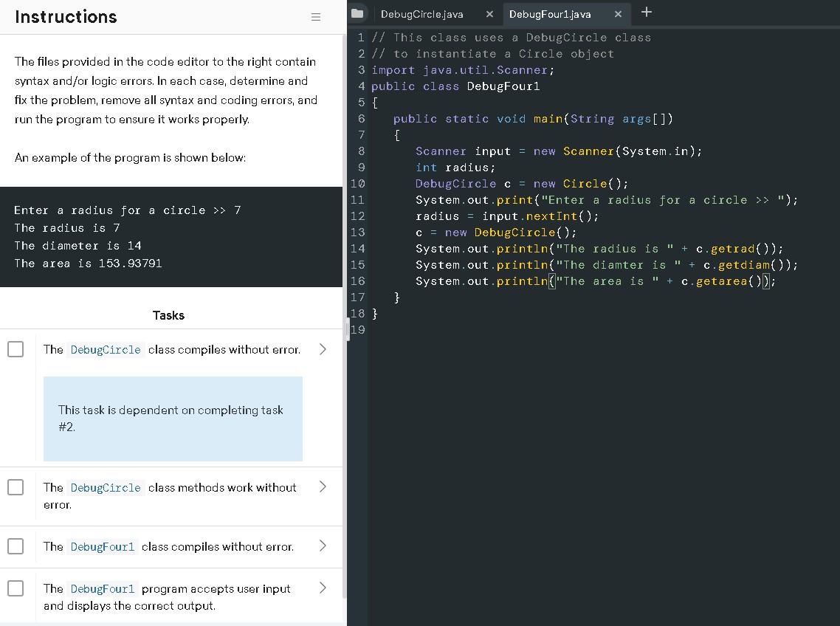Click line number 13 in the editor
Image resolution: width=840 pixels, height=626 pixels.
[x=358, y=232]
